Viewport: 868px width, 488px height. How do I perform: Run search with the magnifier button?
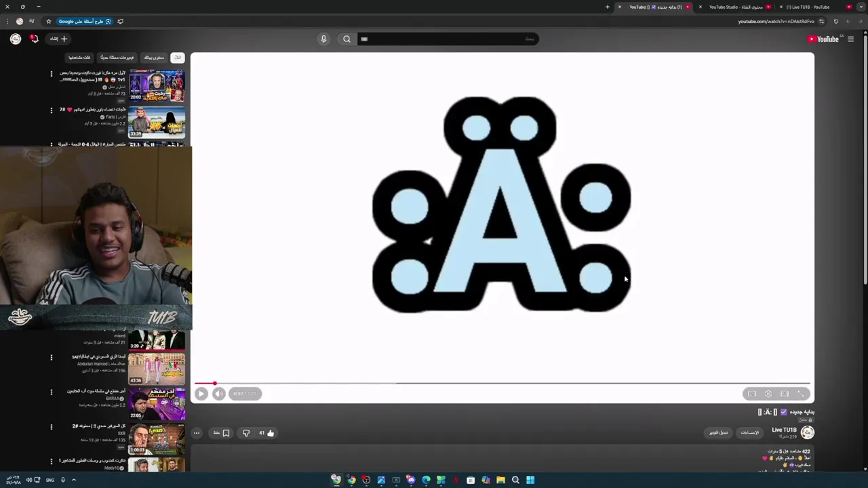pyautogui.click(x=347, y=39)
